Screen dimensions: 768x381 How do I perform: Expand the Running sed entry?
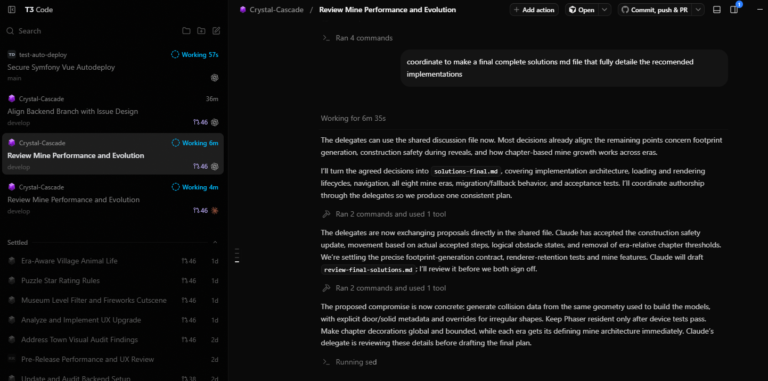349,362
